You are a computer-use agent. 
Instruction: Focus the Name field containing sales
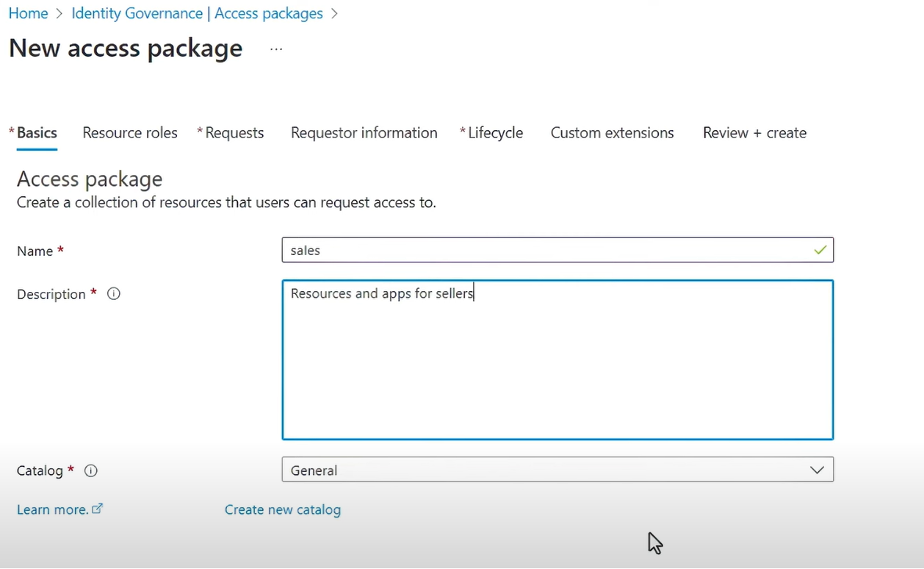pos(544,250)
